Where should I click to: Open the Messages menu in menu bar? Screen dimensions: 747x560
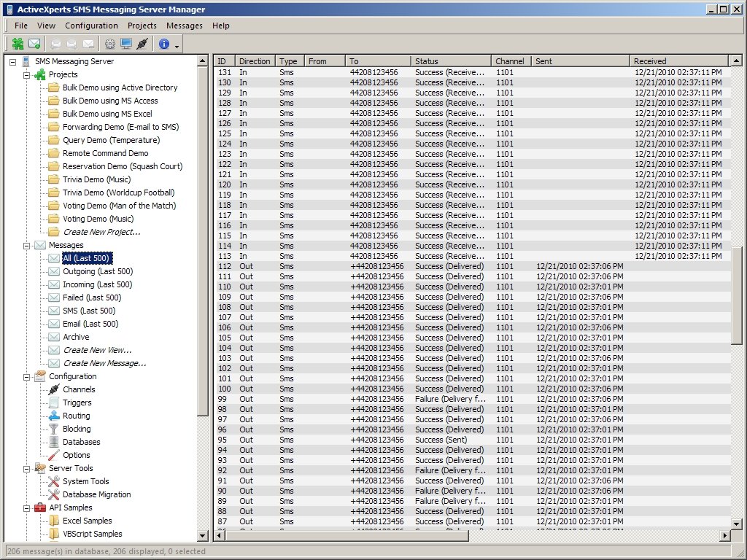tap(185, 26)
